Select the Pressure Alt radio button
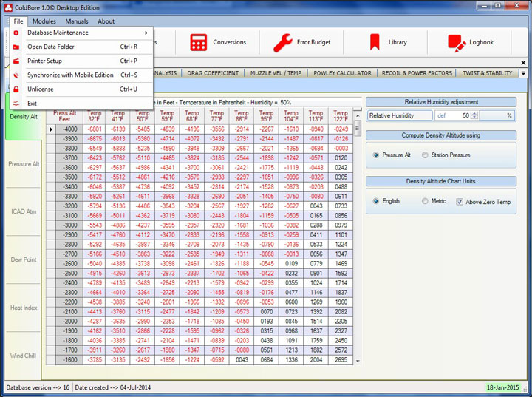 (x=375, y=155)
